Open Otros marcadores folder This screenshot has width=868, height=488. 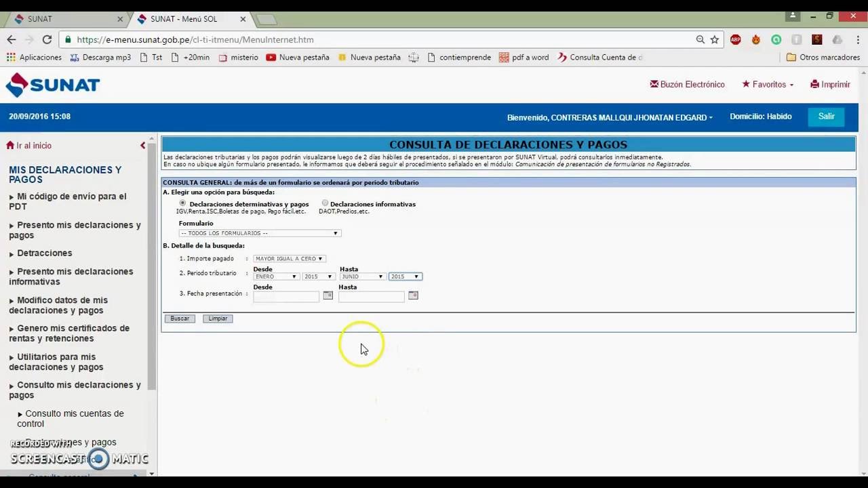click(x=823, y=58)
